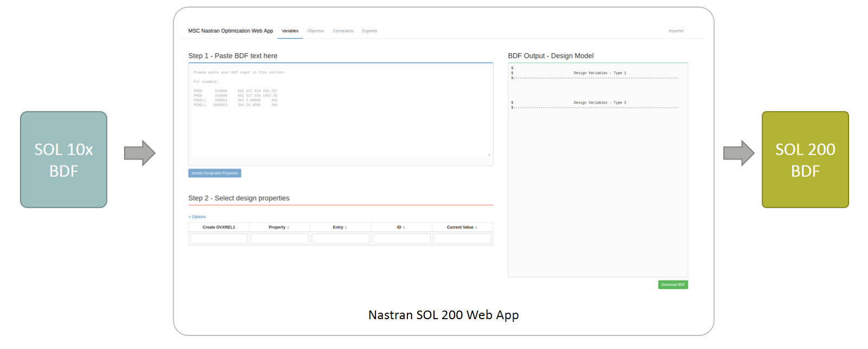This screenshot has height=349, width=868.
Task: Click Identify Designable Properties button
Action: pos(215,173)
